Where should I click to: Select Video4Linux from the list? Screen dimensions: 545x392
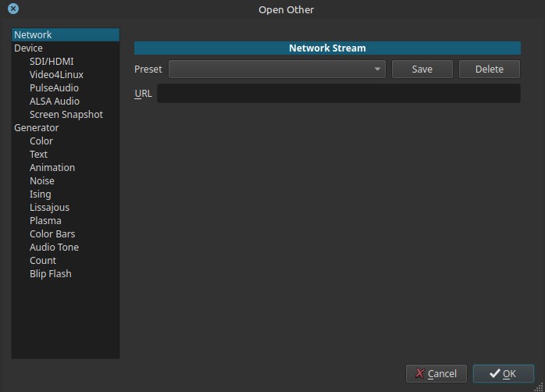tap(56, 75)
